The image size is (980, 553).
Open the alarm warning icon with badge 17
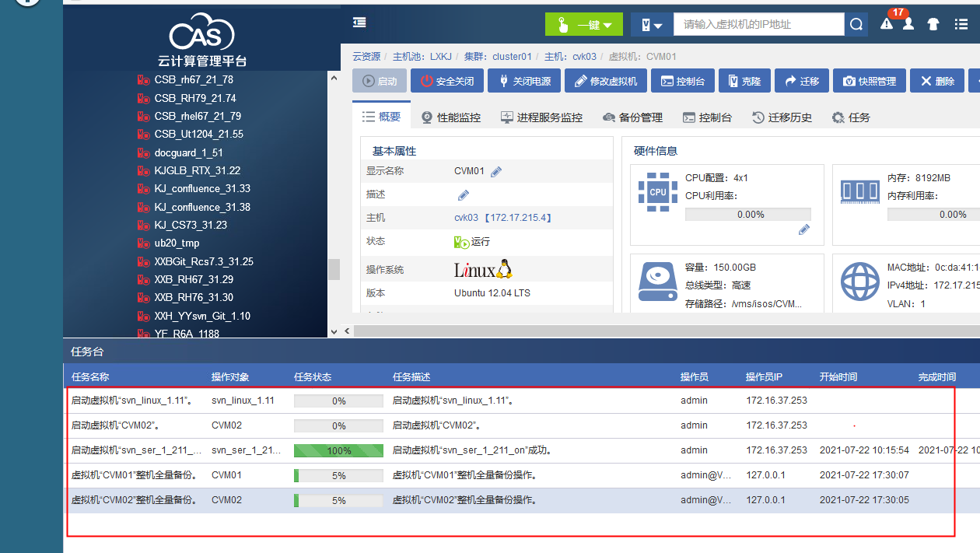point(887,24)
